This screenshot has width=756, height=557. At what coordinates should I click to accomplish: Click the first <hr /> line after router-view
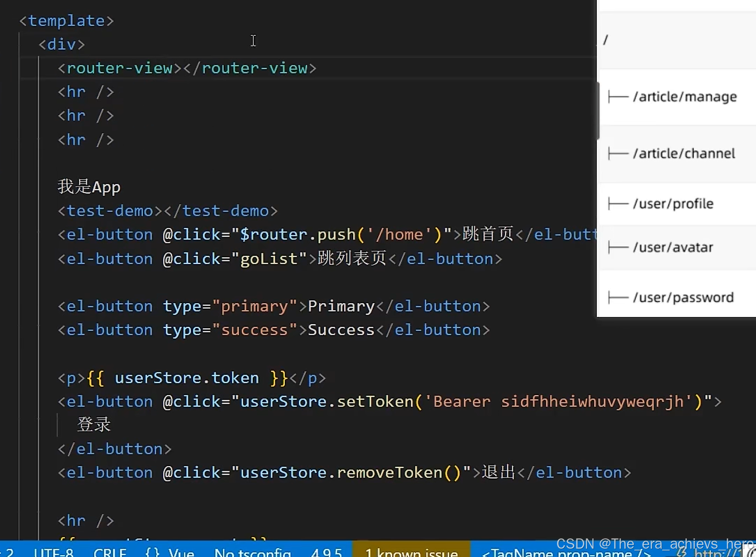point(86,92)
